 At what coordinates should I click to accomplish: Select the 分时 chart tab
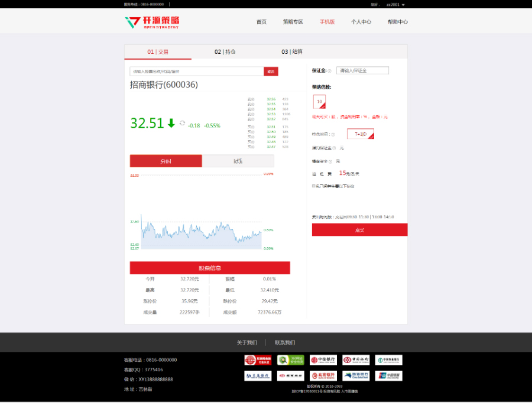point(166,161)
